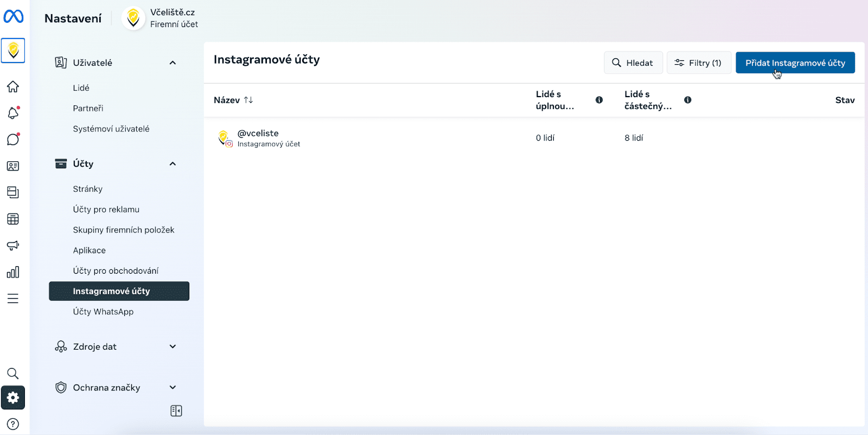Viewport: 868px width, 435px height.
Task: Select the @vceliste Instagram account row
Action: (x=258, y=138)
